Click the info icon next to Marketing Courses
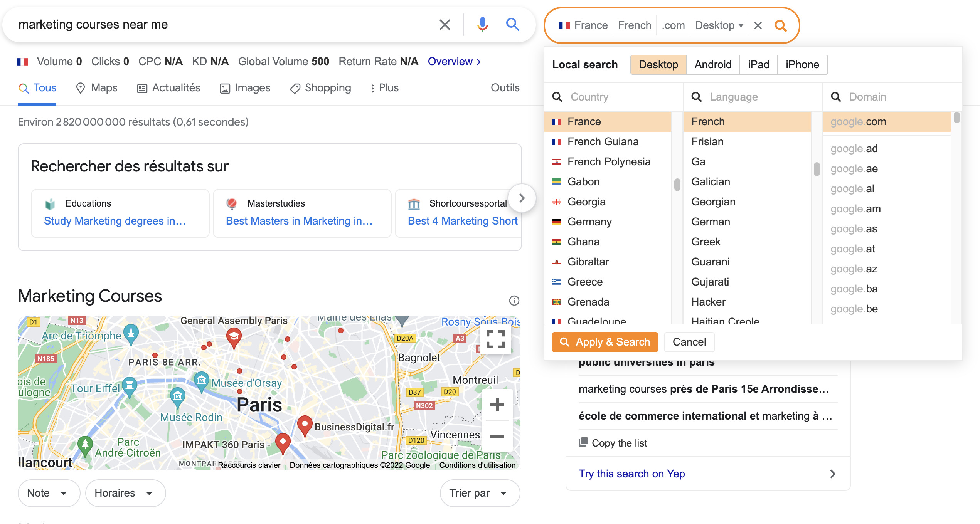The image size is (980, 524). coord(514,301)
